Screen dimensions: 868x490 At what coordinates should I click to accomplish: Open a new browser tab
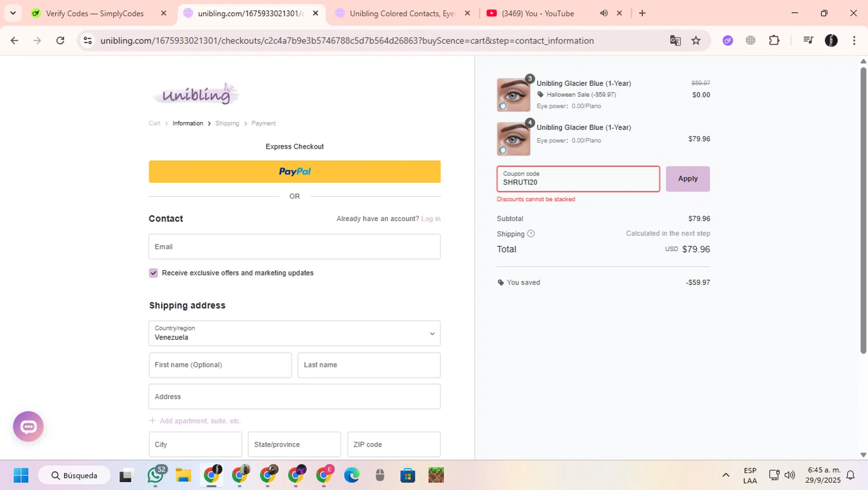point(642,13)
